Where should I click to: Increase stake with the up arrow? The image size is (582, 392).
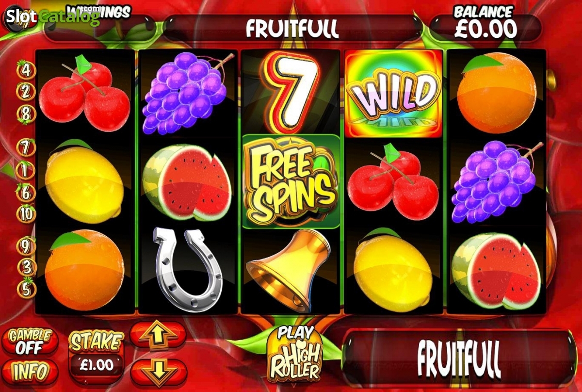pos(158,335)
